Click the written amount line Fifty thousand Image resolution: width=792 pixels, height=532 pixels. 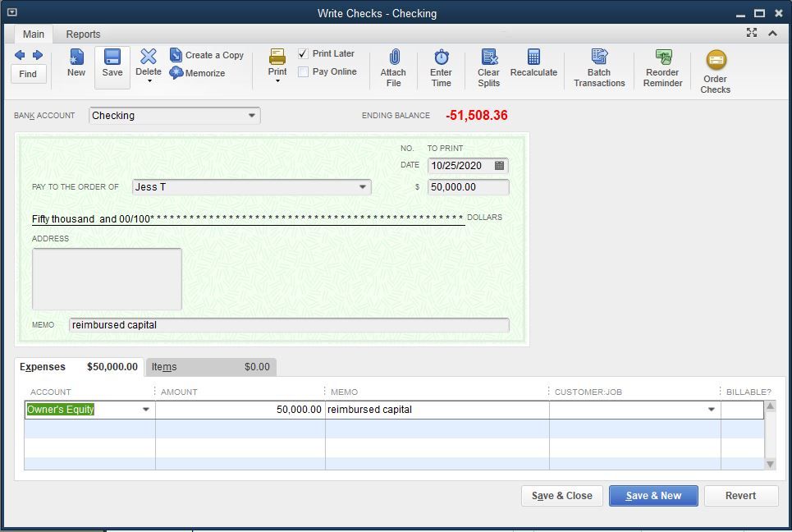point(248,218)
